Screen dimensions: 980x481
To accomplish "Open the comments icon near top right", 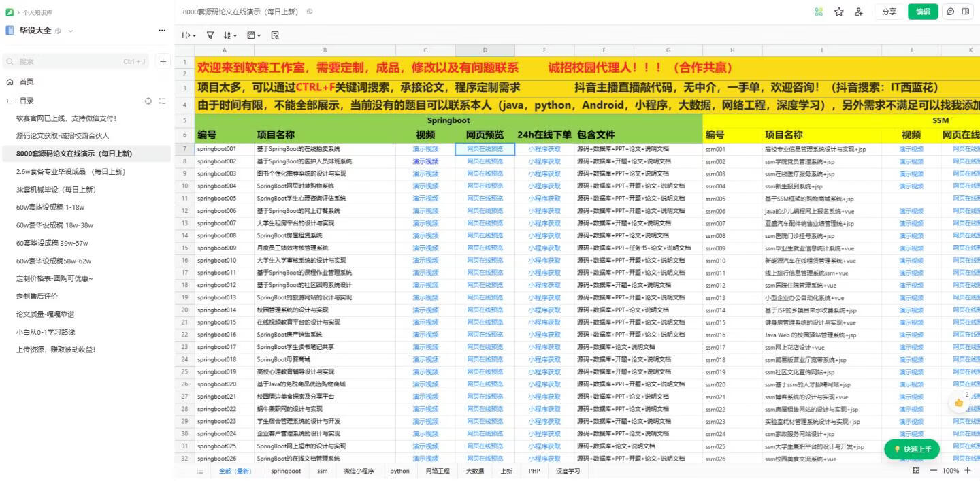I will tap(951, 12).
